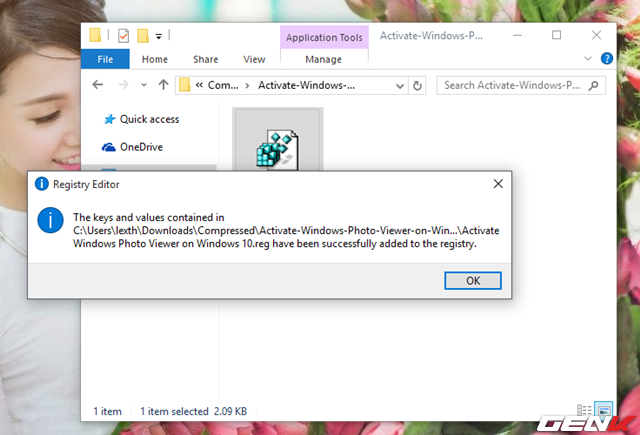Expand the address bar history dropdown
Image resolution: width=640 pixels, height=435 pixels.
tap(400, 86)
